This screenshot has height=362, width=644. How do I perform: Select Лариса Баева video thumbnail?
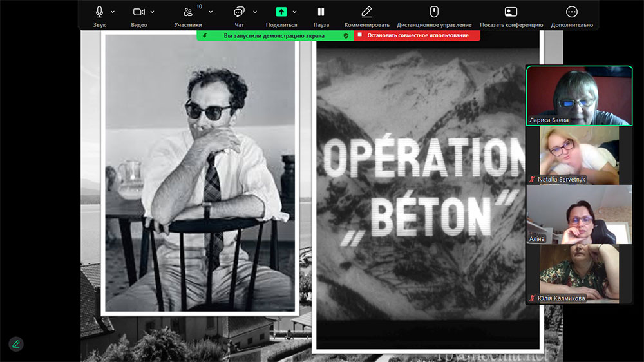click(x=579, y=95)
